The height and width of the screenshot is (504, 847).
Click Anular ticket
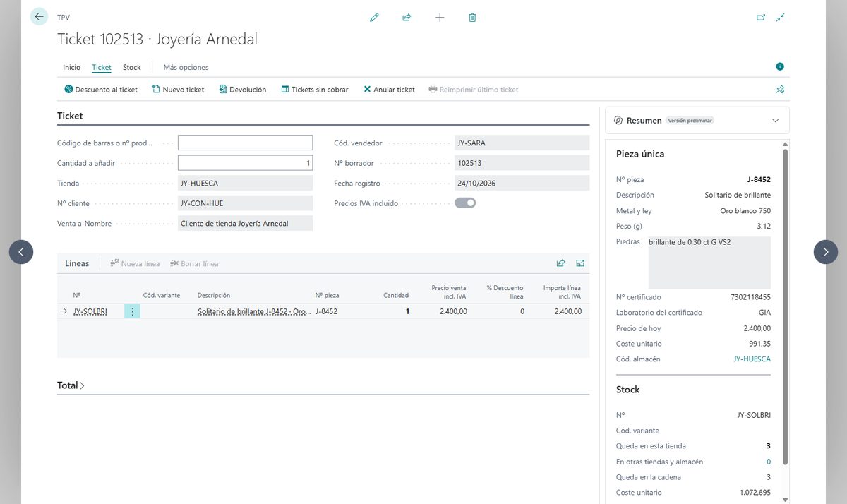tap(389, 90)
